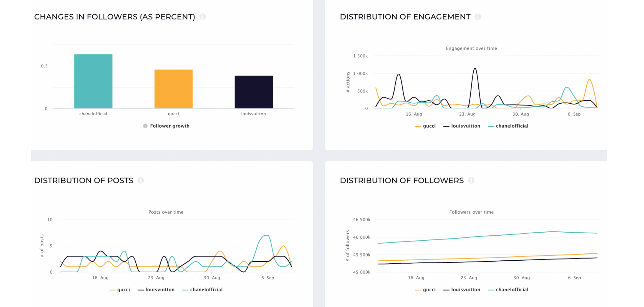
Task: Toggle Follower growth legend in bar chart
Action: [x=166, y=126]
